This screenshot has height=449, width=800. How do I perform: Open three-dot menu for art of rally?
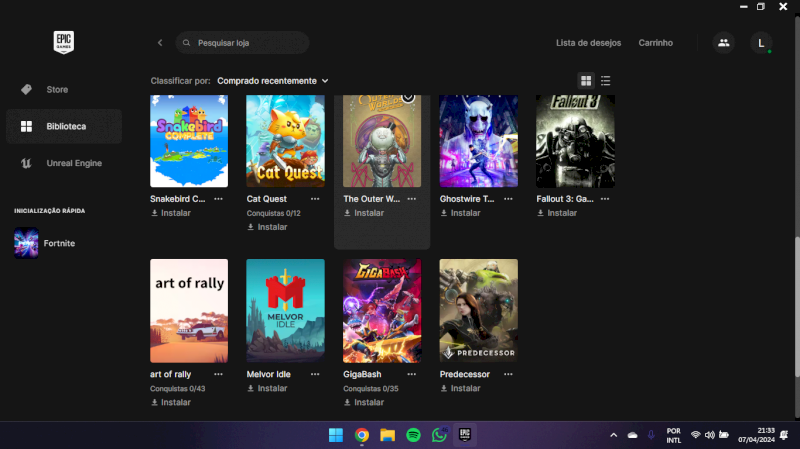coord(216,374)
